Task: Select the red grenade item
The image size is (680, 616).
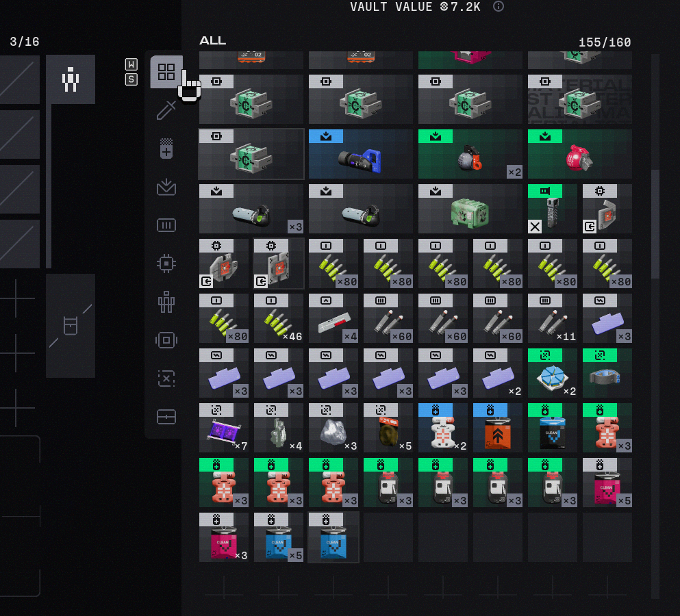Action: tap(580, 154)
